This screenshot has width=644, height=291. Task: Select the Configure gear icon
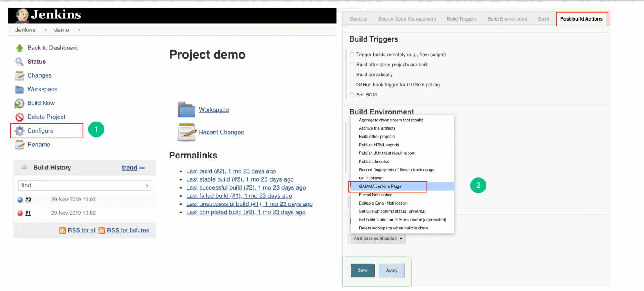pos(19,130)
